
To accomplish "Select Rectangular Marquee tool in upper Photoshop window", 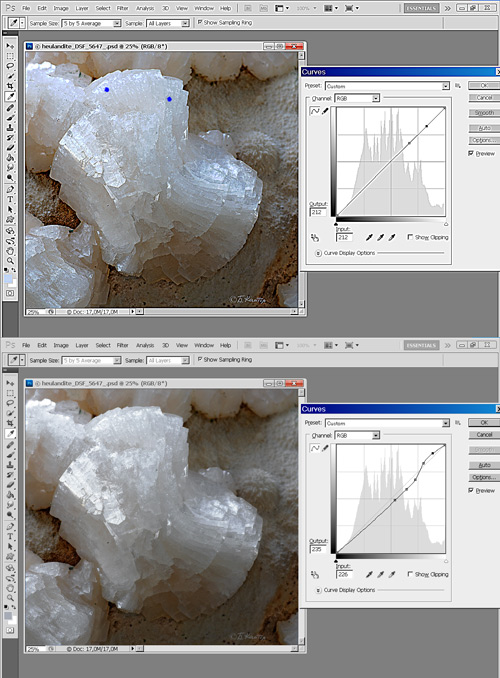I will point(10,56).
